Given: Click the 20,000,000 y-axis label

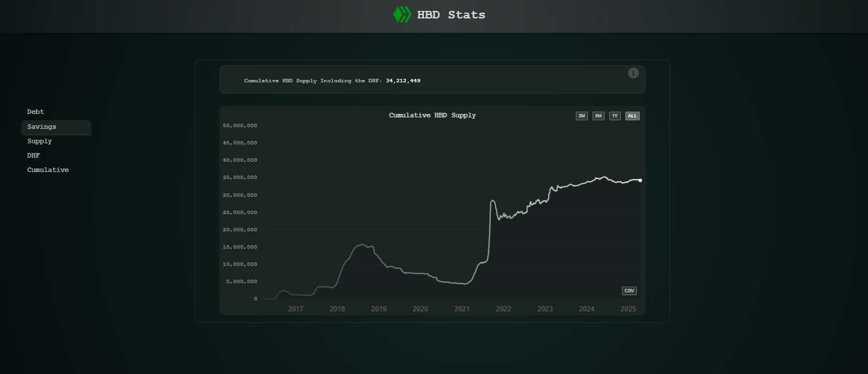Looking at the screenshot, I should coord(240,230).
